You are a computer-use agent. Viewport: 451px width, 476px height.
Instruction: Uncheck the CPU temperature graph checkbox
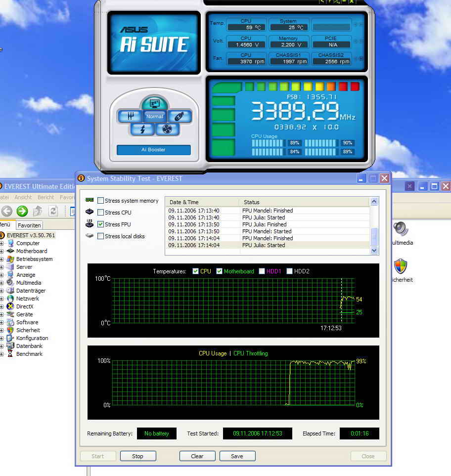(x=196, y=271)
